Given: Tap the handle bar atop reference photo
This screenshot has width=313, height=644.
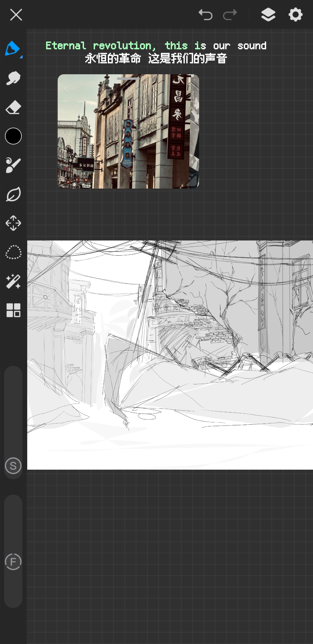Looking at the screenshot, I should pyautogui.click(x=128, y=79).
